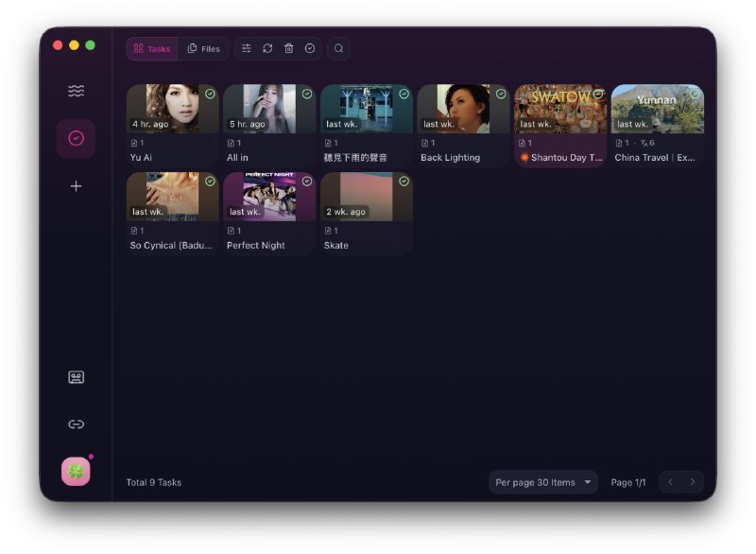Refresh the task list

point(267,48)
